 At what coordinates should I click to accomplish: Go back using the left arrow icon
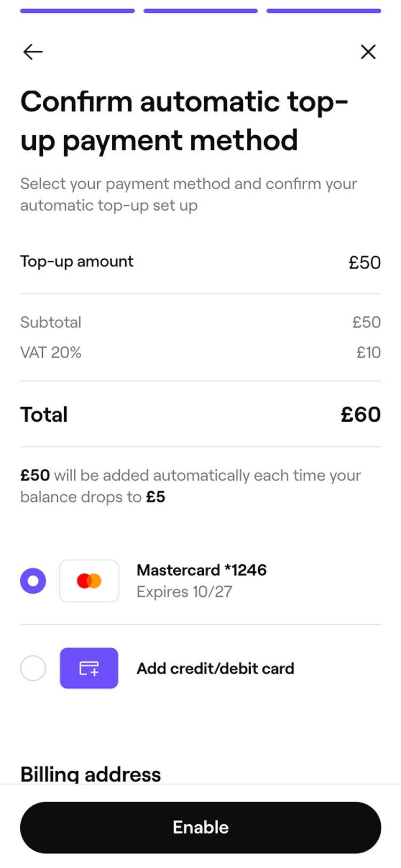33,52
